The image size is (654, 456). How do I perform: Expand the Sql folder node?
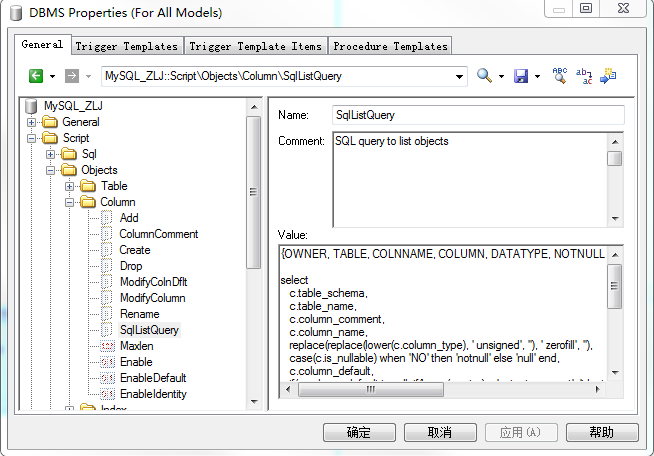pos(50,154)
